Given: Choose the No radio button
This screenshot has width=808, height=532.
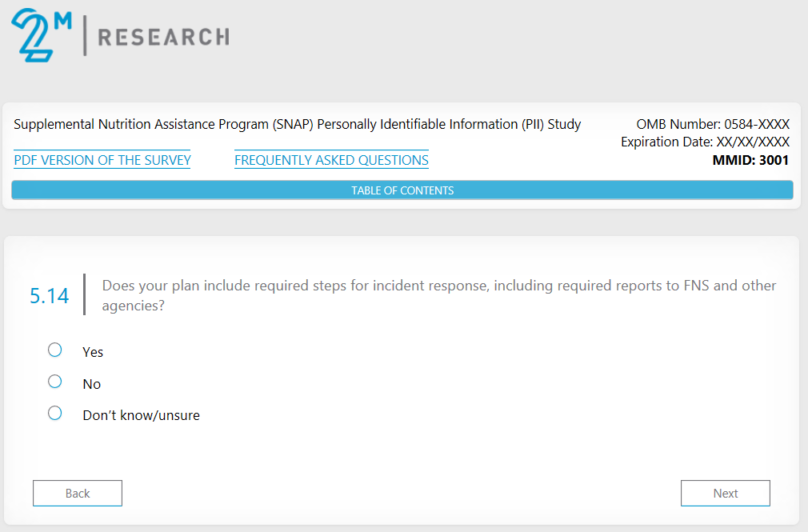Looking at the screenshot, I should pos(55,382).
